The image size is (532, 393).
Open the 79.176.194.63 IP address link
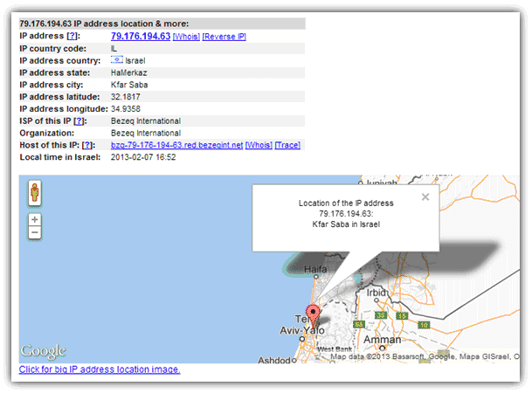point(140,36)
